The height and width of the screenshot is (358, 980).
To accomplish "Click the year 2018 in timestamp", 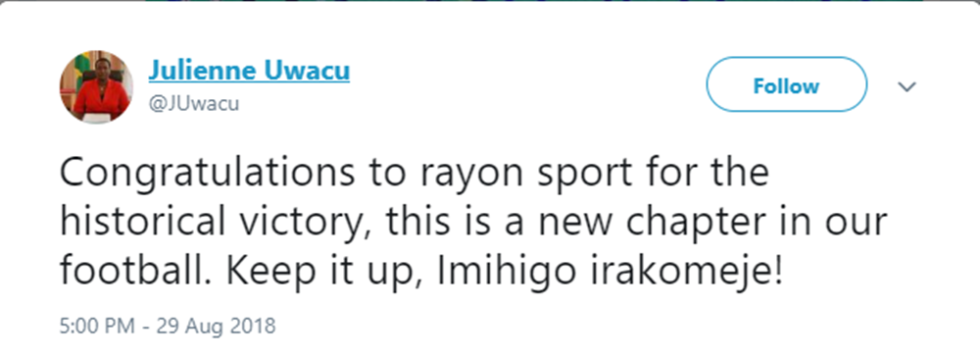I will point(253,326).
